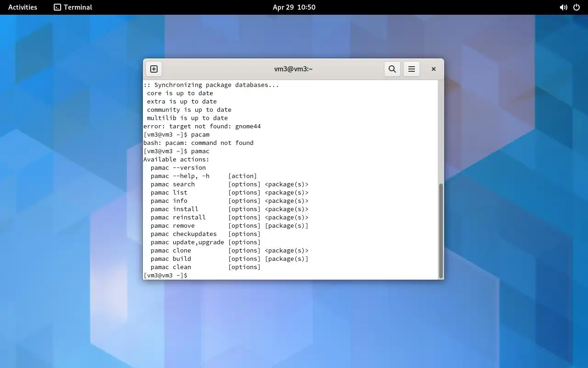Open the clock and calendar panel
The width and height of the screenshot is (588, 368).
(x=294, y=7)
